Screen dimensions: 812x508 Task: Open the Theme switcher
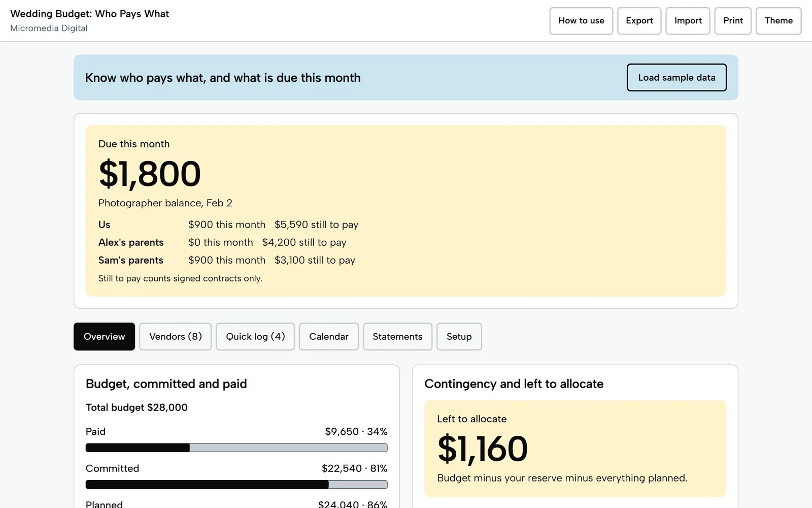(x=779, y=21)
